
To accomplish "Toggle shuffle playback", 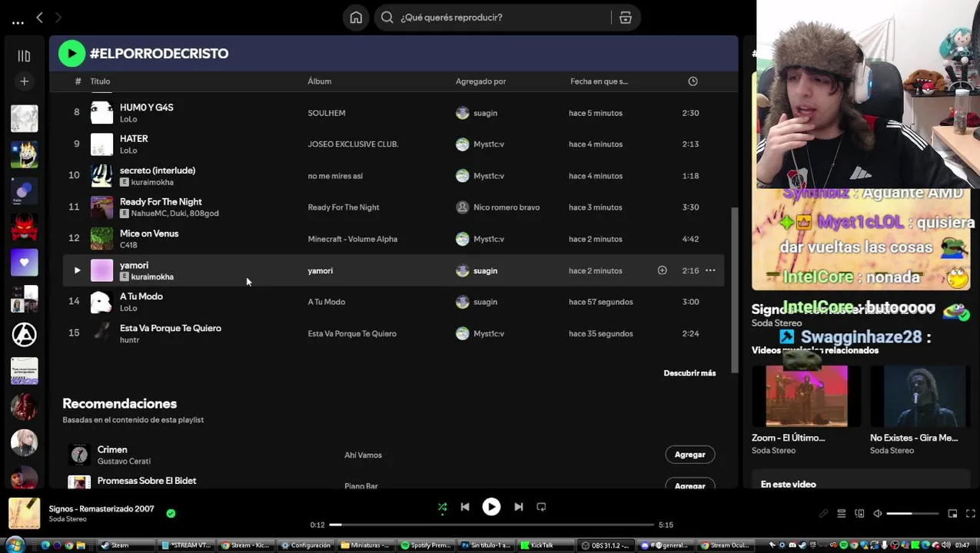I will click(442, 507).
